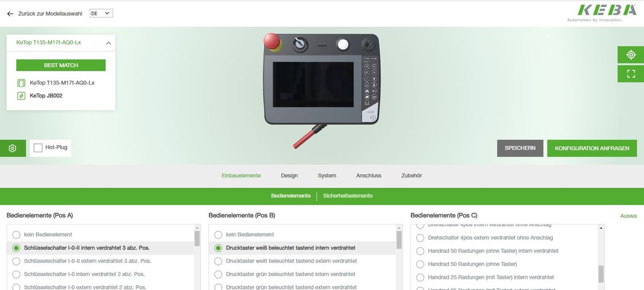Click 'Zurück zur Modellauswahl' link

50,13
